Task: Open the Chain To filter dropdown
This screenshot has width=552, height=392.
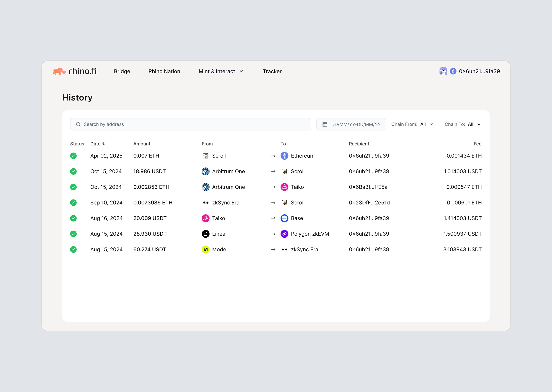Action: click(x=462, y=124)
